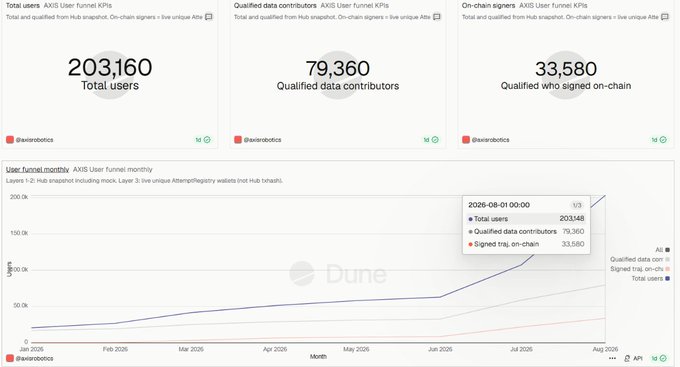Click the axisrobotics avatar below the monthly chart
680x367 pixels.
10,358
